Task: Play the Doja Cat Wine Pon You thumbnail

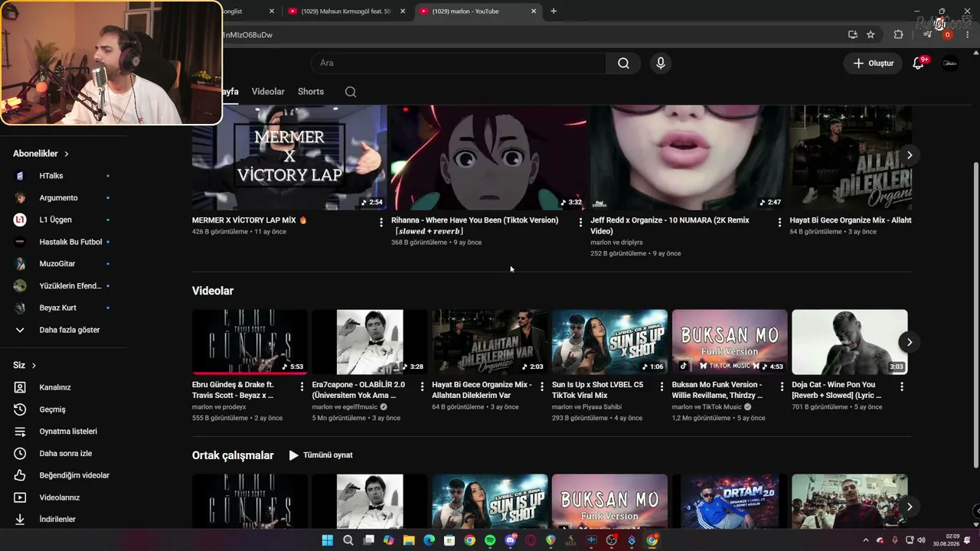Action: tap(850, 342)
